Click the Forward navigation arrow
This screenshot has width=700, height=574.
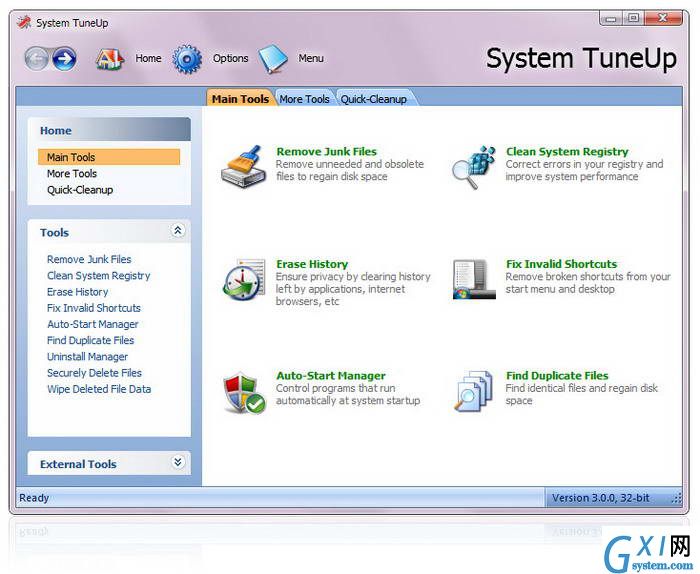pos(64,58)
